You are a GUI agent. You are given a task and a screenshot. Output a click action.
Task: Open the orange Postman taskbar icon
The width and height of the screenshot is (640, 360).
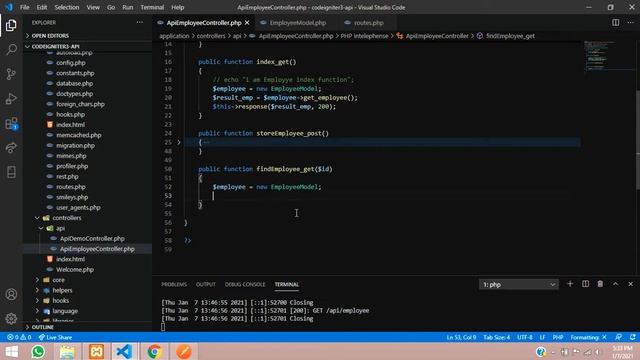[184, 352]
